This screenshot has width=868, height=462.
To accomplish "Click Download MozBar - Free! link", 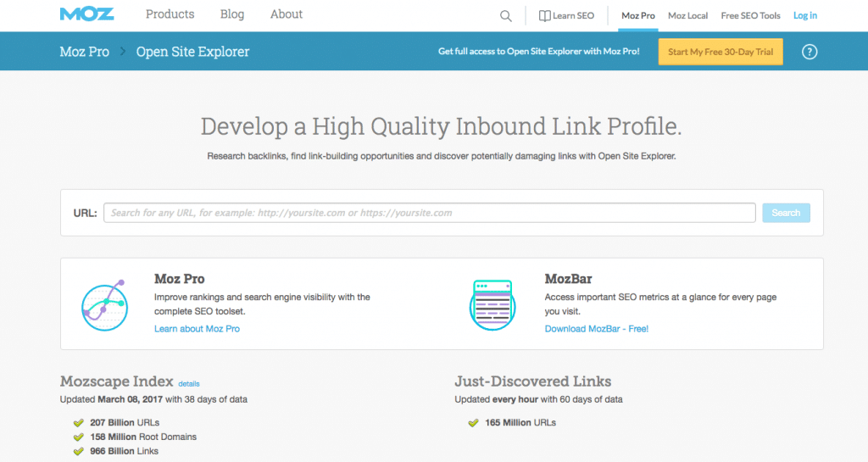I will pos(596,329).
